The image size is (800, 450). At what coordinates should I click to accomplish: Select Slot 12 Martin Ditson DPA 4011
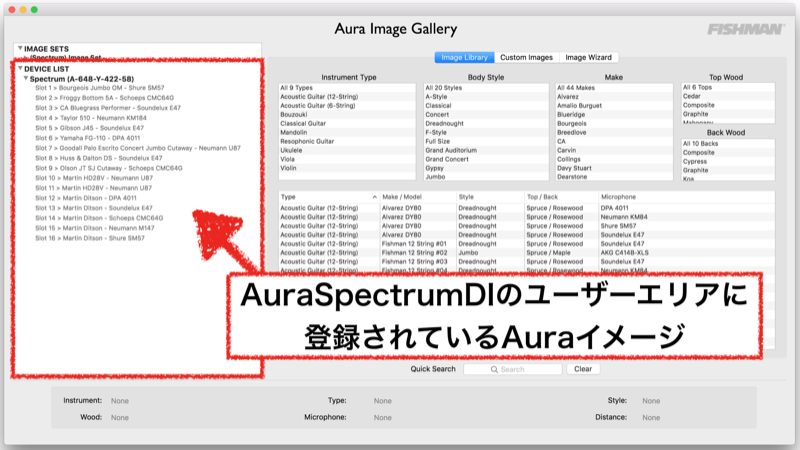[86, 198]
